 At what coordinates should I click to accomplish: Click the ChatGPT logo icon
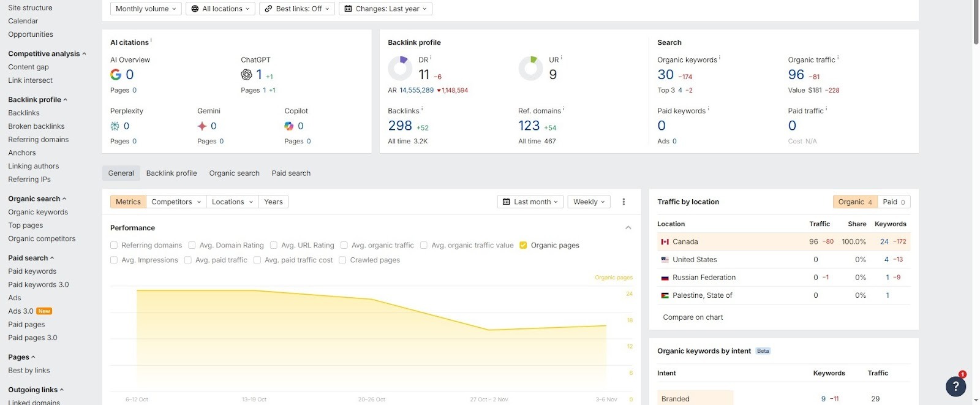246,75
